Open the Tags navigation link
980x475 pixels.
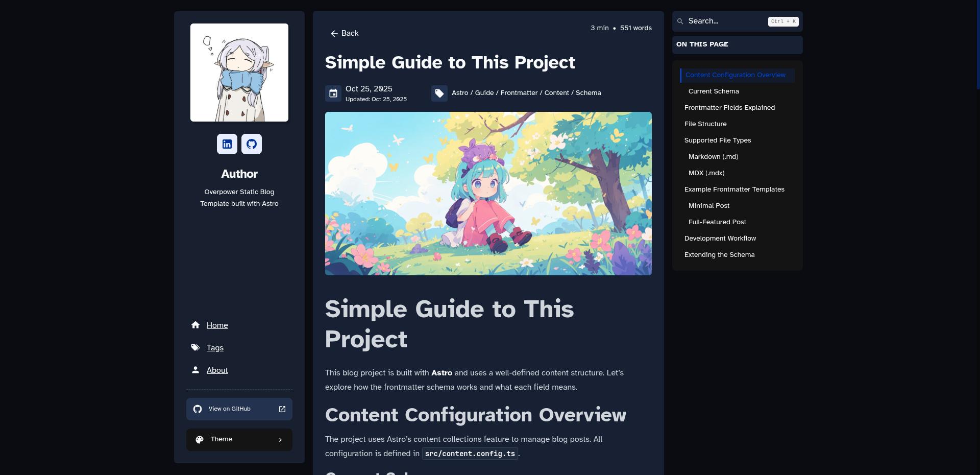pyautogui.click(x=215, y=348)
